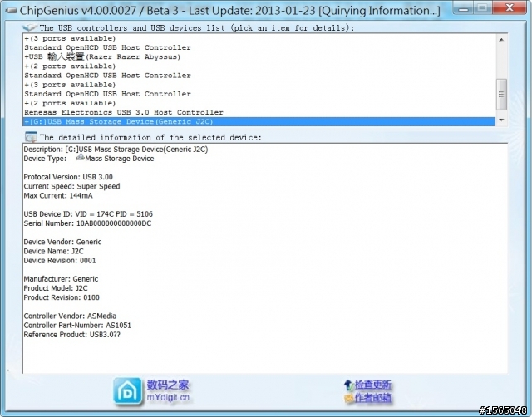This screenshot has height=417, width=532.
Task: Click the Product Revision 0100 line
Action: click(x=62, y=297)
